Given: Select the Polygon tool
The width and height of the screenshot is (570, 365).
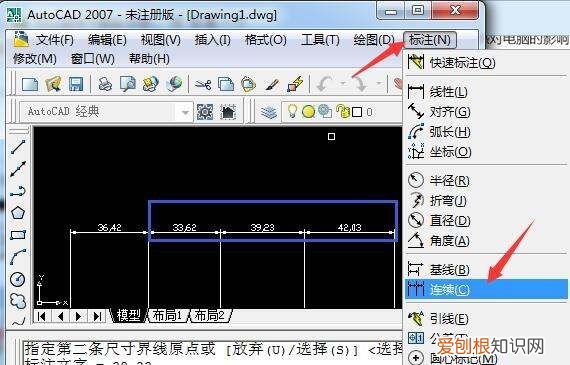Looking at the screenshot, I should pyautogui.click(x=18, y=213).
